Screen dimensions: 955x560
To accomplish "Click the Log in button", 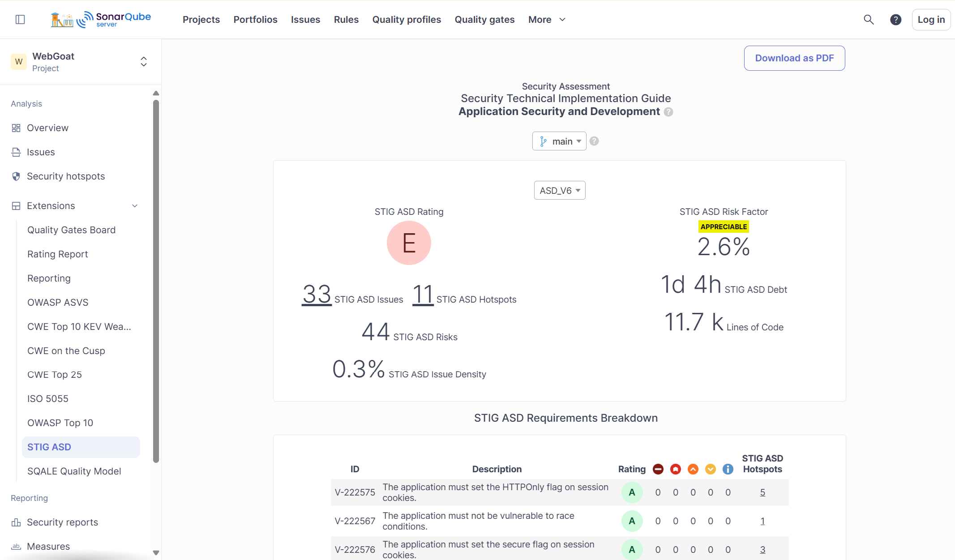I will (x=931, y=20).
